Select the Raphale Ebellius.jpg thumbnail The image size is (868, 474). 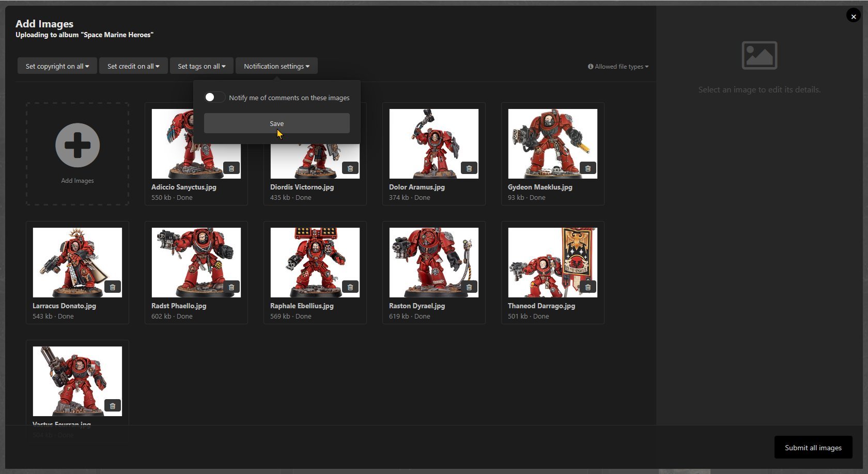click(315, 262)
